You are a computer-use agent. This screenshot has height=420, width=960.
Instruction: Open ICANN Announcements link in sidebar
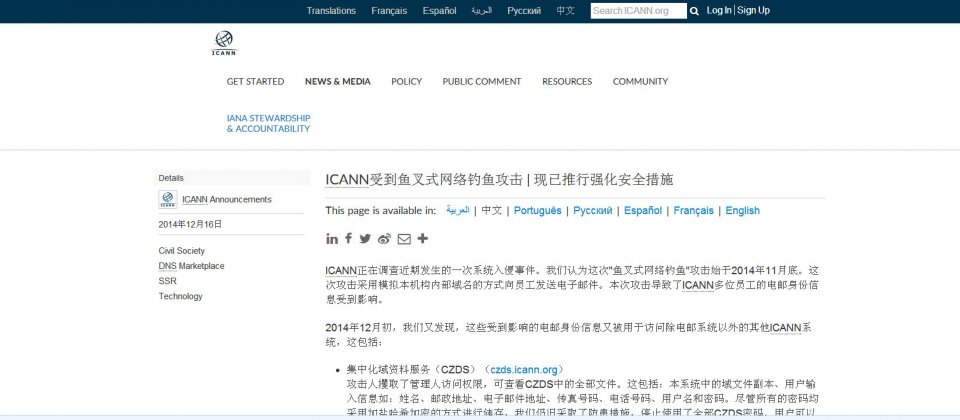(x=227, y=200)
